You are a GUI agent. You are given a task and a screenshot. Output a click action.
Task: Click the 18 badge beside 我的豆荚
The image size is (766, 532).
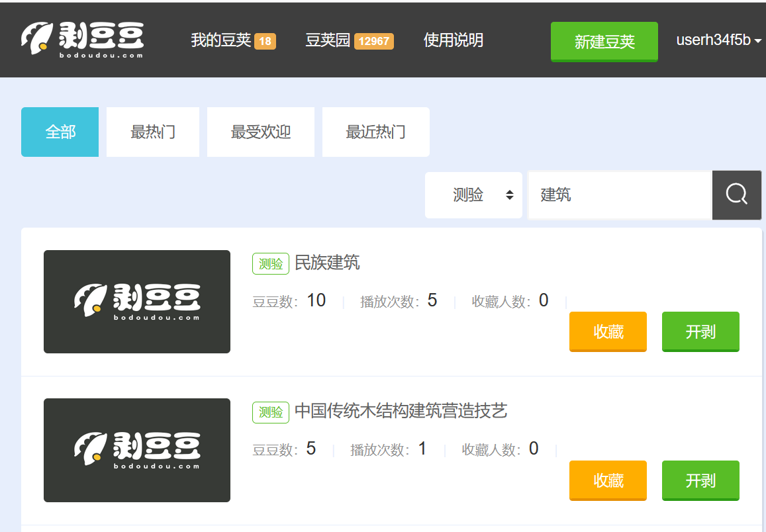point(265,41)
